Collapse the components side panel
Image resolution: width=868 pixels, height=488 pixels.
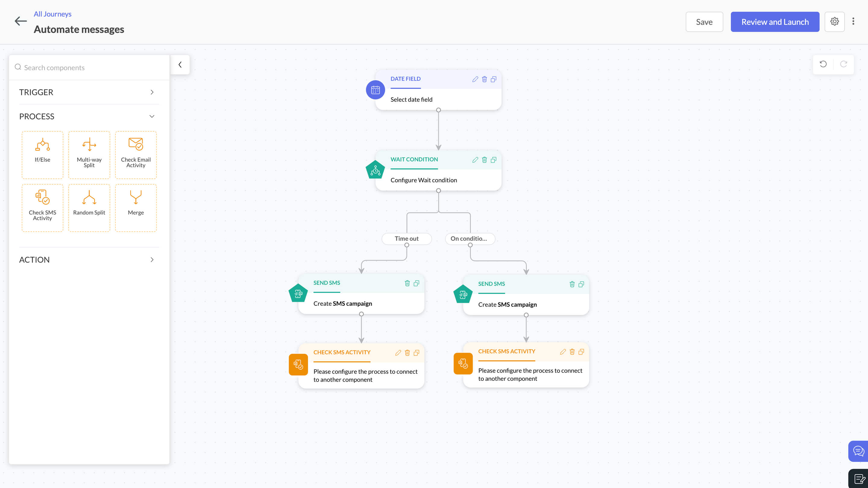click(x=180, y=65)
